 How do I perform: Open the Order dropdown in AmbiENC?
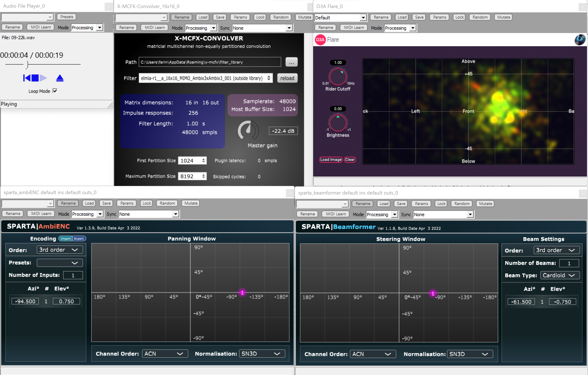click(60, 250)
